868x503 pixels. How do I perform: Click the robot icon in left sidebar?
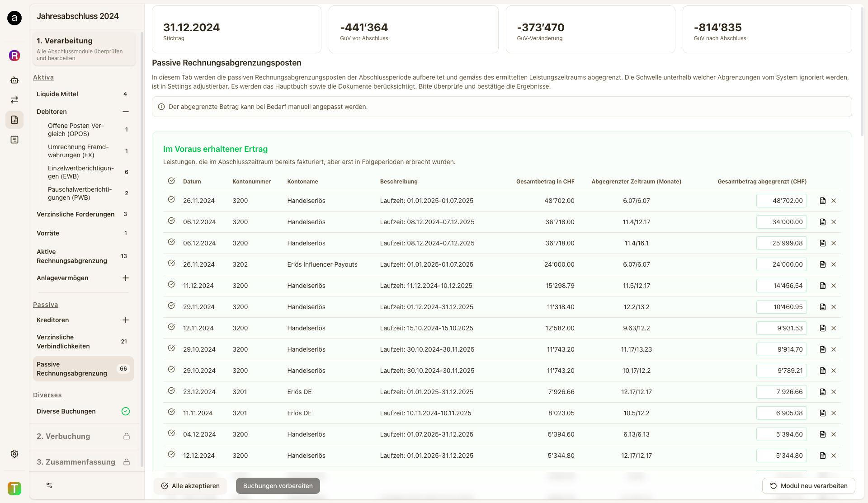pos(14,80)
